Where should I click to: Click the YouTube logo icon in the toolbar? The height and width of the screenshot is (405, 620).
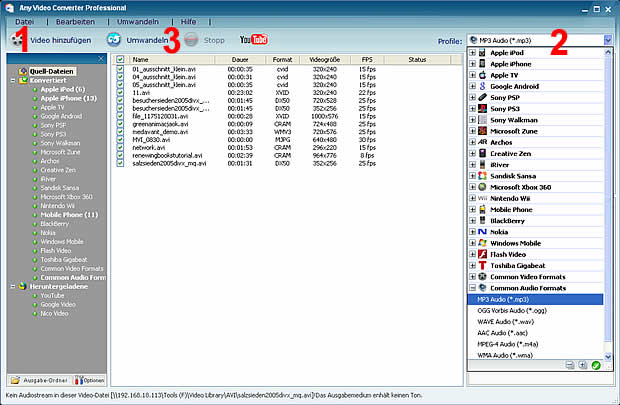point(253,39)
